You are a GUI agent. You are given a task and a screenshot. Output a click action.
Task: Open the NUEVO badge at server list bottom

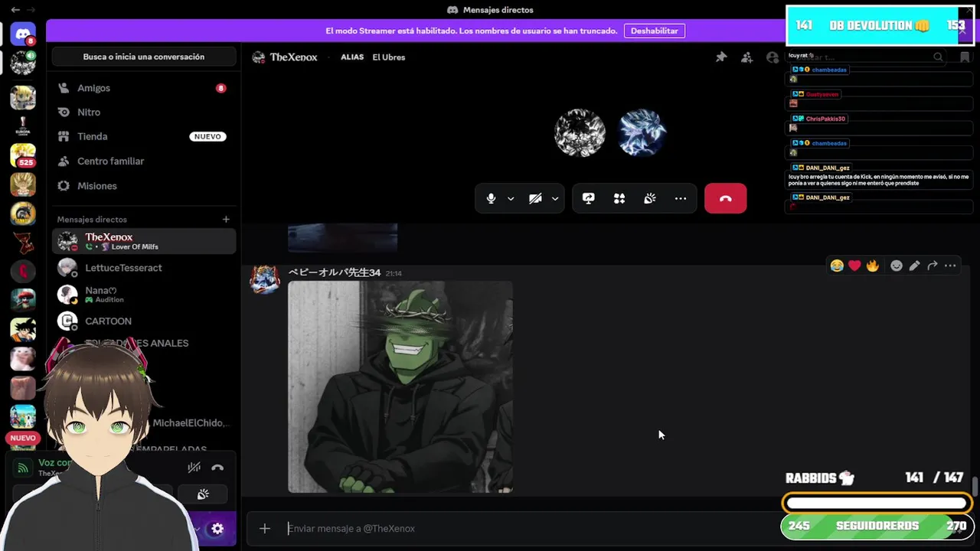(x=23, y=438)
